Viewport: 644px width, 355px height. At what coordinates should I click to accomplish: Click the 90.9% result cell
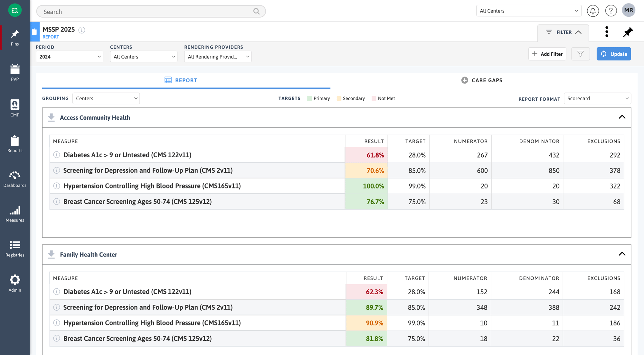(366, 323)
